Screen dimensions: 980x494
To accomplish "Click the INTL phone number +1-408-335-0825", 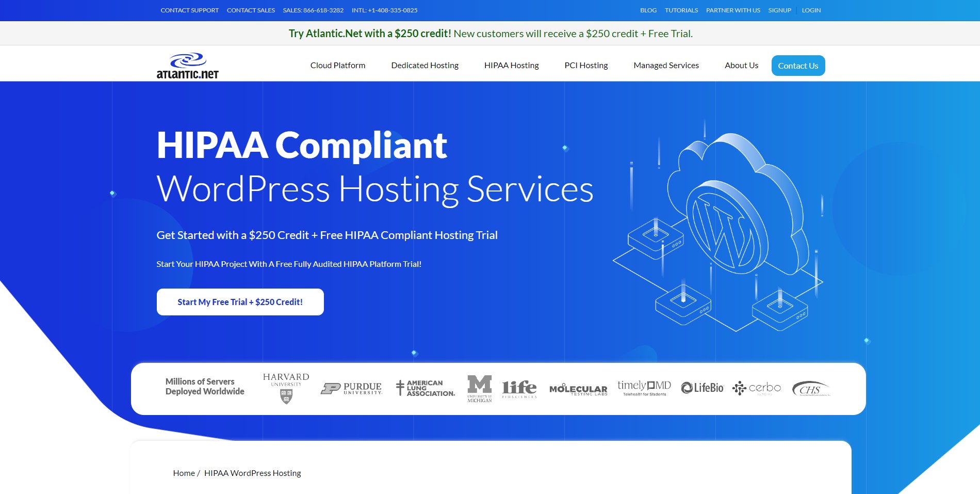I will point(385,10).
